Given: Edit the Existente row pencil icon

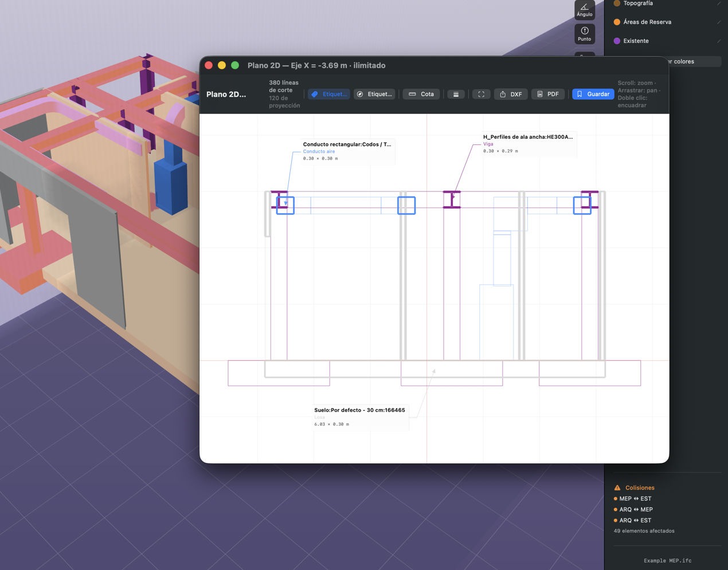Looking at the screenshot, I should pos(718,41).
